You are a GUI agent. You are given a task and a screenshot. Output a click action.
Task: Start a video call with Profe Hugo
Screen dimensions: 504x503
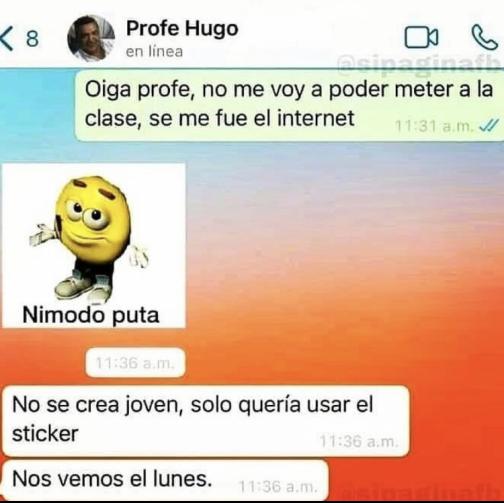(421, 38)
